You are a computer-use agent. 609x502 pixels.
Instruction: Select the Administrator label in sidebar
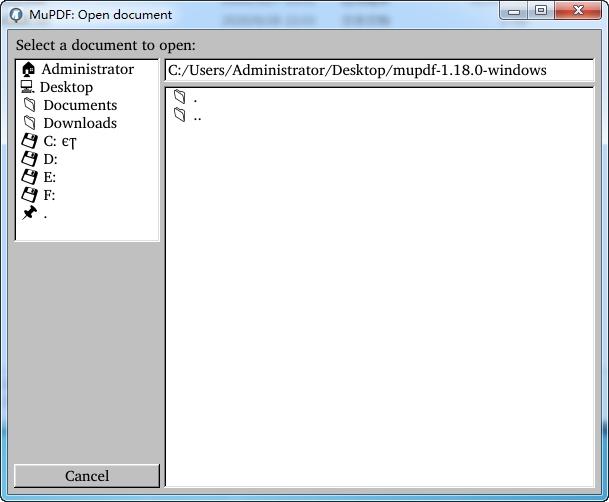88,69
